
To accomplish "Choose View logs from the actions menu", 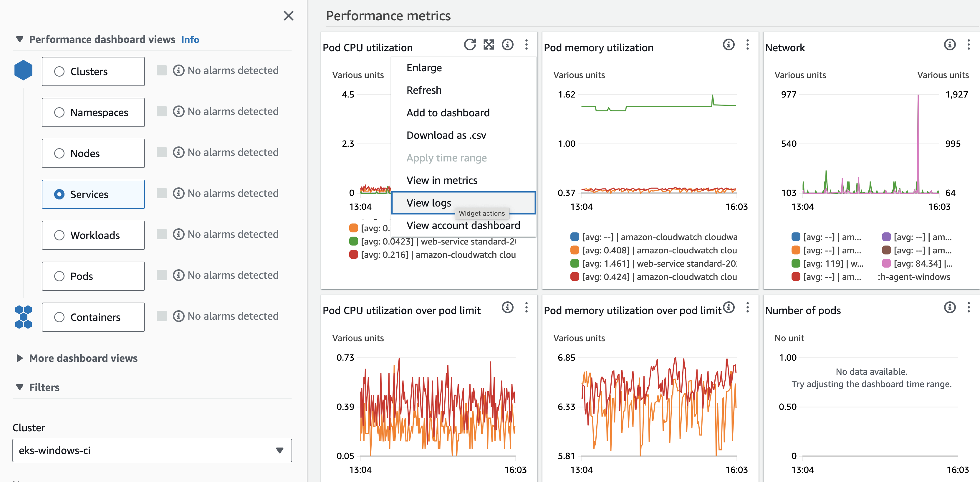I will click(428, 202).
